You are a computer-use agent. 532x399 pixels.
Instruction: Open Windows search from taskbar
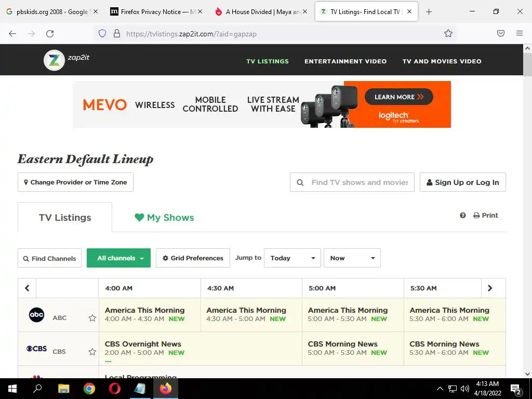pos(37,389)
